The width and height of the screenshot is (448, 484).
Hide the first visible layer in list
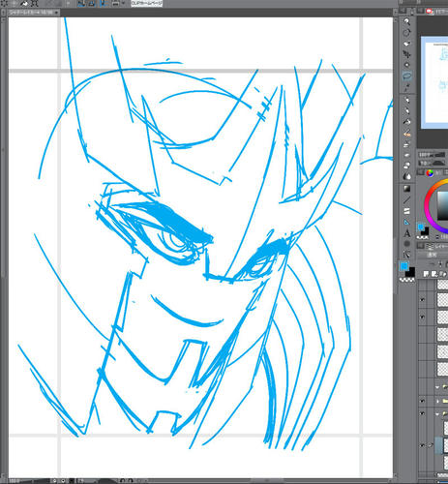pos(422,300)
